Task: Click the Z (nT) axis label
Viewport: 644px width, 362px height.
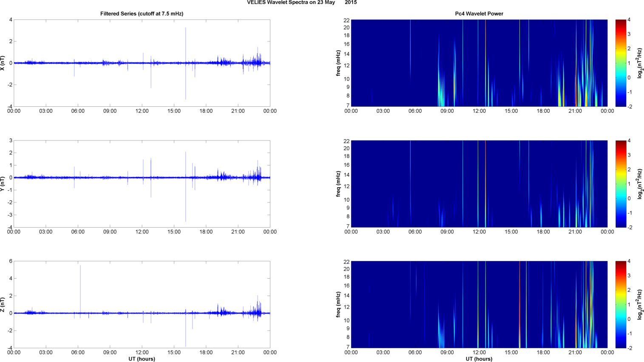Action: pos(3,305)
